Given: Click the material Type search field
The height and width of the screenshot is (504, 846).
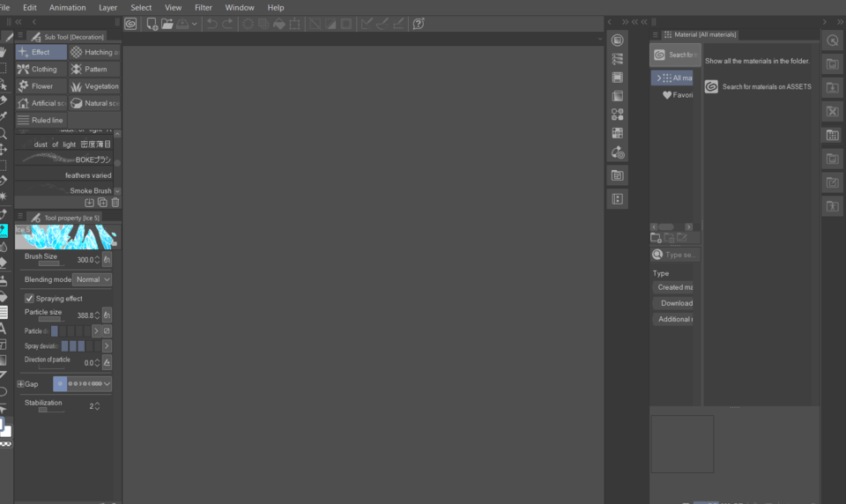Looking at the screenshot, I should pos(676,255).
